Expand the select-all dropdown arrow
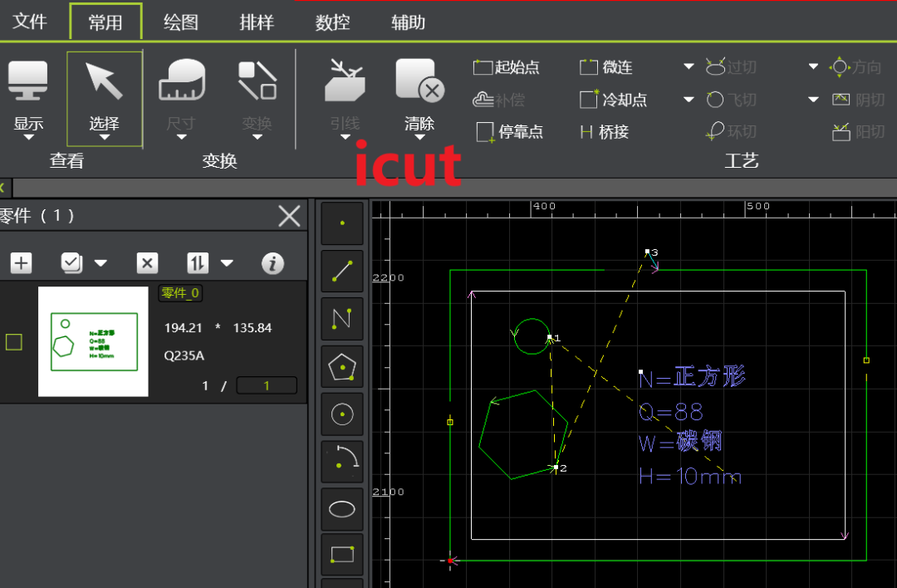 coord(100,263)
